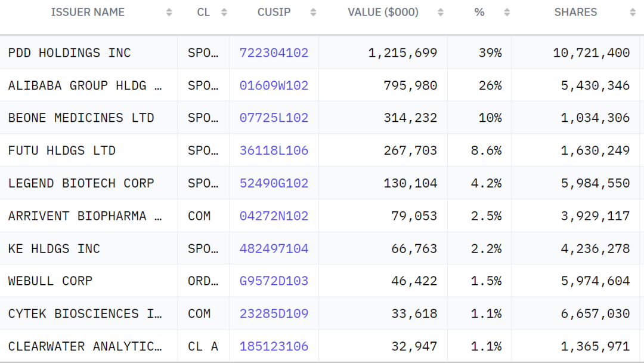This screenshot has width=644, height=363.
Task: Click the 52490G102 CUSIP link
Action: click(x=274, y=183)
